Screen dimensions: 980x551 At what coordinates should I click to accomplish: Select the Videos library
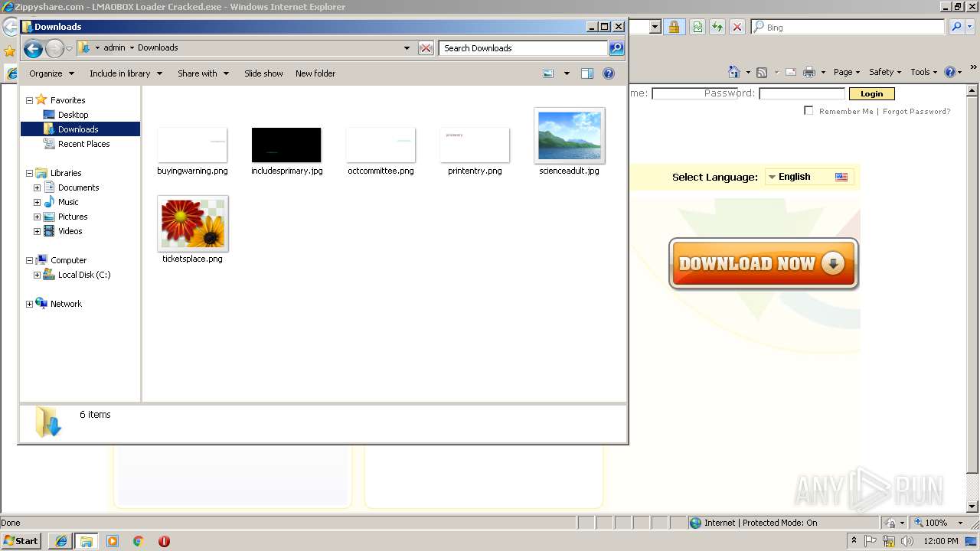pyautogui.click(x=70, y=231)
